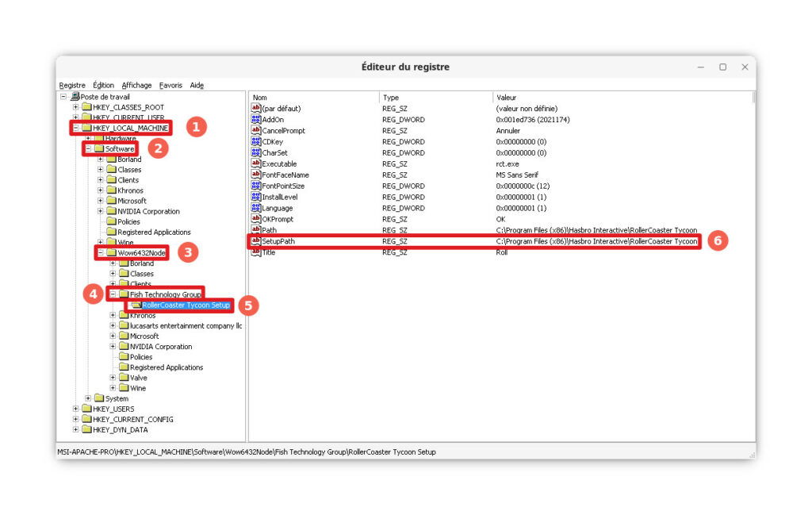Open the Favoris menu
Screen dimensions: 812x515
(x=170, y=85)
